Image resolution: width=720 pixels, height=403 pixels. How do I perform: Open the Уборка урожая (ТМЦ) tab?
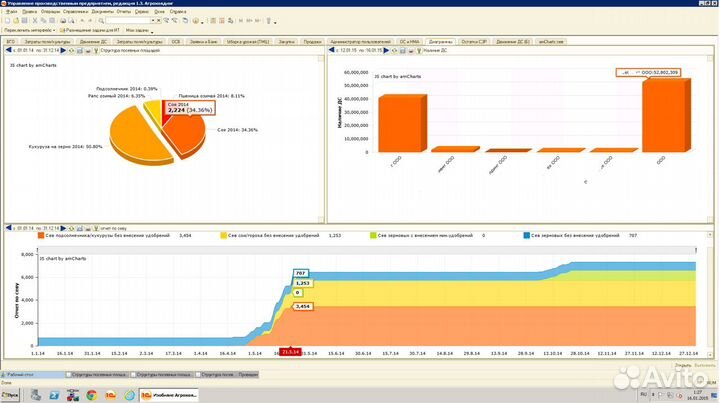245,41
